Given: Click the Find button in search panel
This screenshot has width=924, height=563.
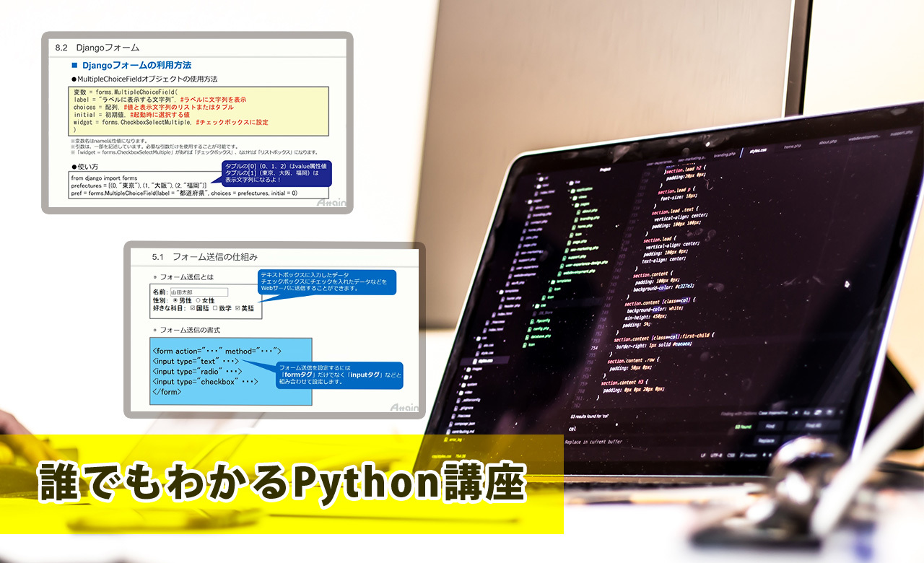Looking at the screenshot, I should coord(770,426).
